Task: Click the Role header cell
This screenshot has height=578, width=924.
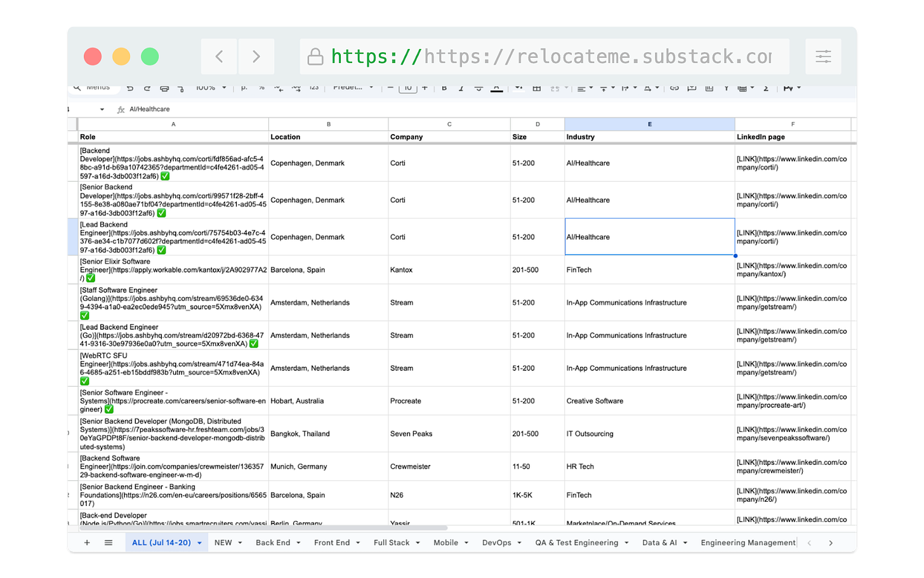Action: 173,137
